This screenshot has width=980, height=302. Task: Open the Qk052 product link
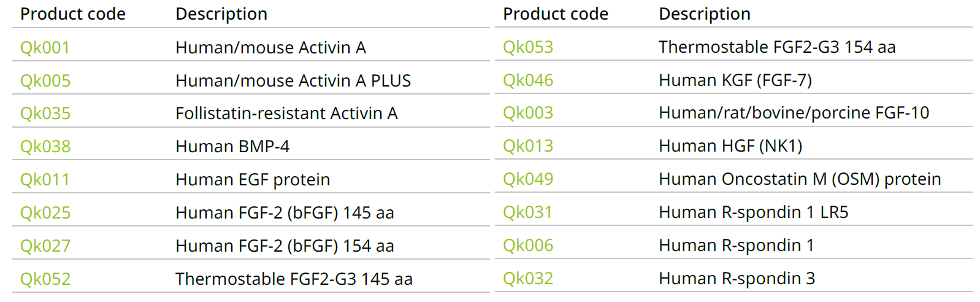click(x=45, y=279)
